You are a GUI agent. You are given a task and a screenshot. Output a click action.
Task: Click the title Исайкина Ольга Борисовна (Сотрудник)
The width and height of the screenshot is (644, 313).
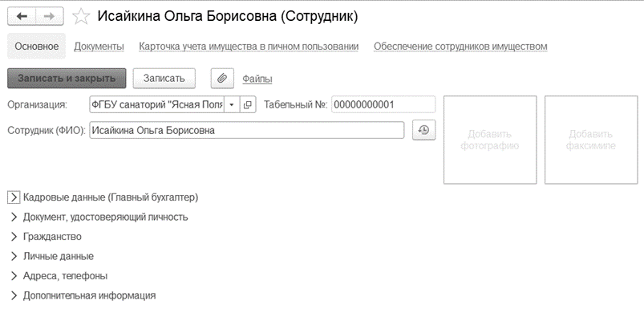point(228,16)
